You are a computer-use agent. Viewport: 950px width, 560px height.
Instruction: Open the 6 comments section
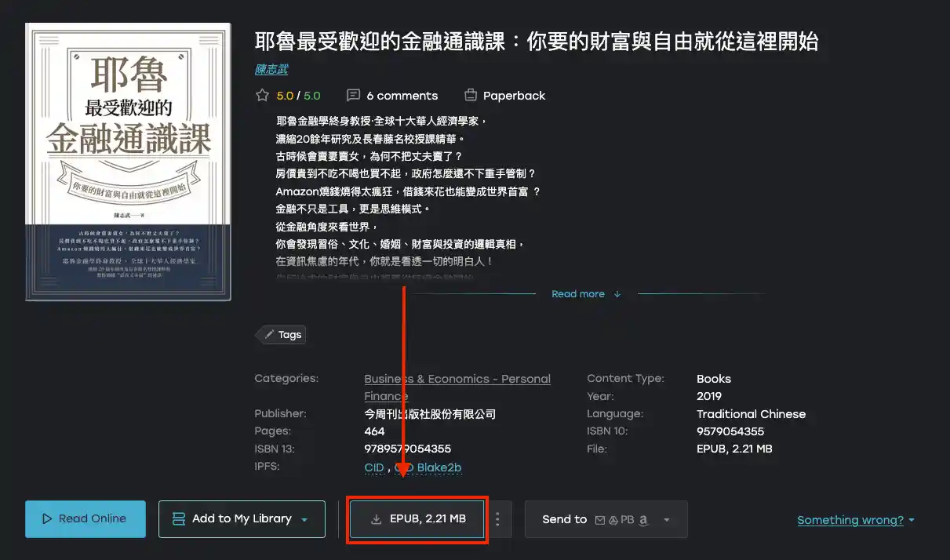[392, 96]
